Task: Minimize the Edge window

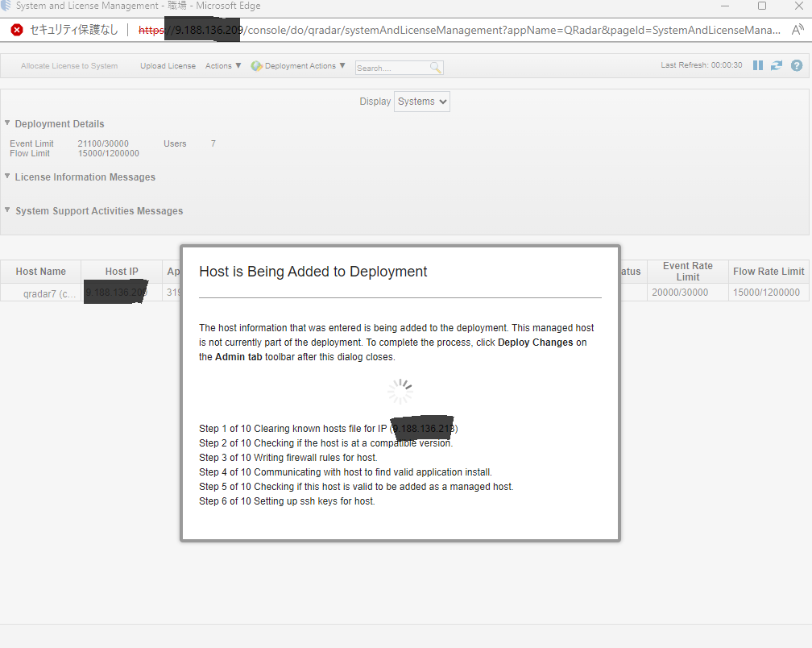Action: (x=725, y=6)
